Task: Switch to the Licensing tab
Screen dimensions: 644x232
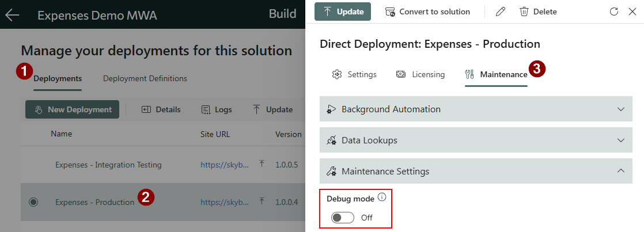Action: pos(420,74)
